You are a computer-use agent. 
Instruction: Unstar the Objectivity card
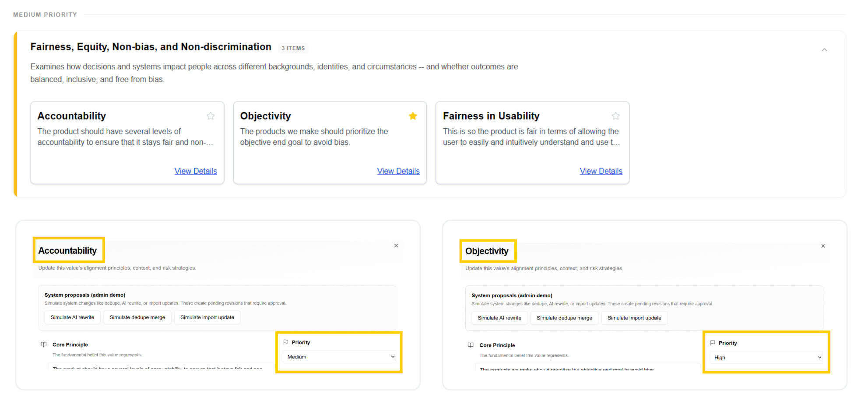(x=413, y=116)
